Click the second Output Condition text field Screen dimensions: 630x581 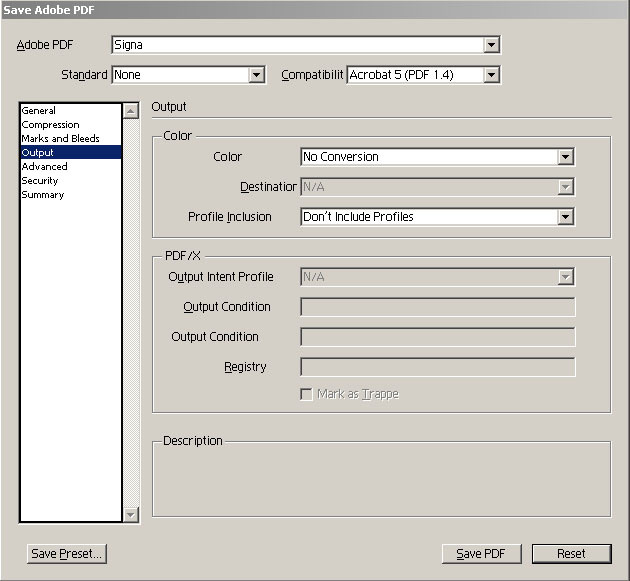(x=438, y=337)
